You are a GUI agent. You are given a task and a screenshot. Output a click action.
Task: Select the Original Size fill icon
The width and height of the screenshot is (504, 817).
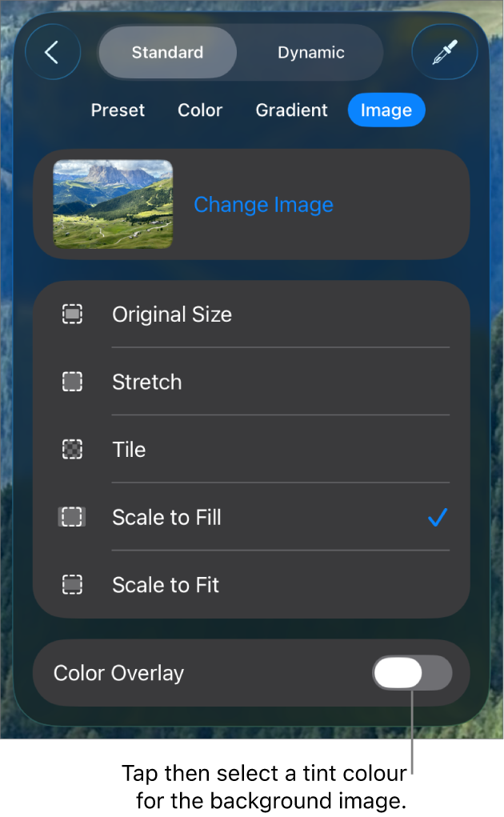pyautogui.click(x=72, y=314)
